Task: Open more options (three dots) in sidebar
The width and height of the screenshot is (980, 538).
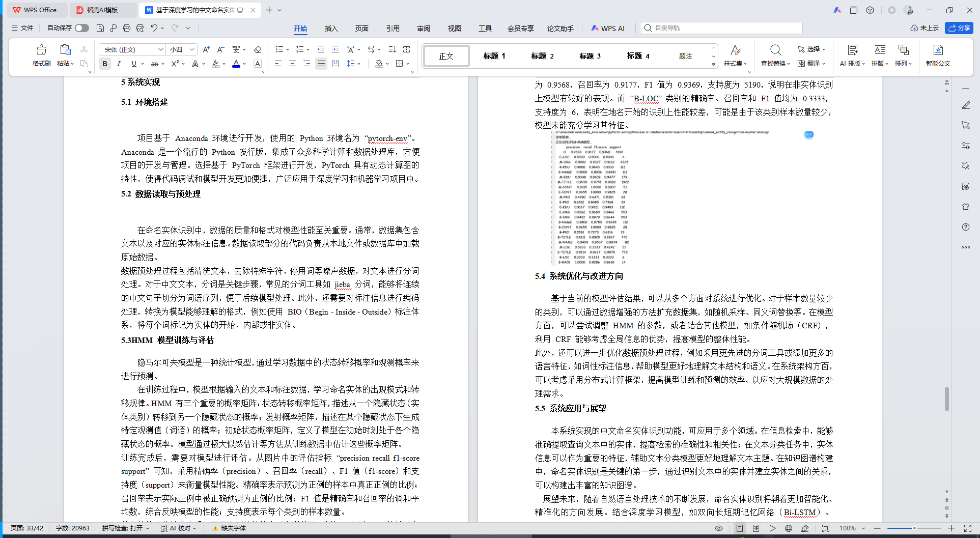Action: (x=966, y=247)
